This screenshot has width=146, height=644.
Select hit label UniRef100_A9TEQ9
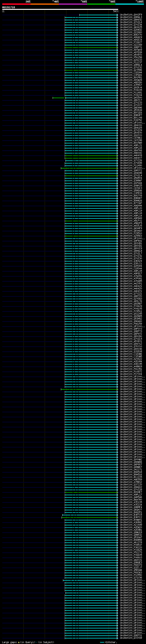click(x=131, y=52)
